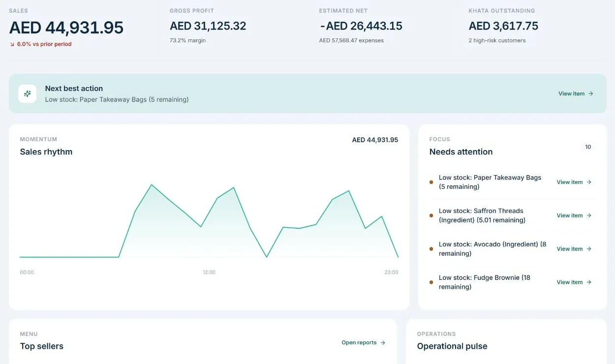
Task: Click the 23:00 axis label
Action: click(x=391, y=272)
